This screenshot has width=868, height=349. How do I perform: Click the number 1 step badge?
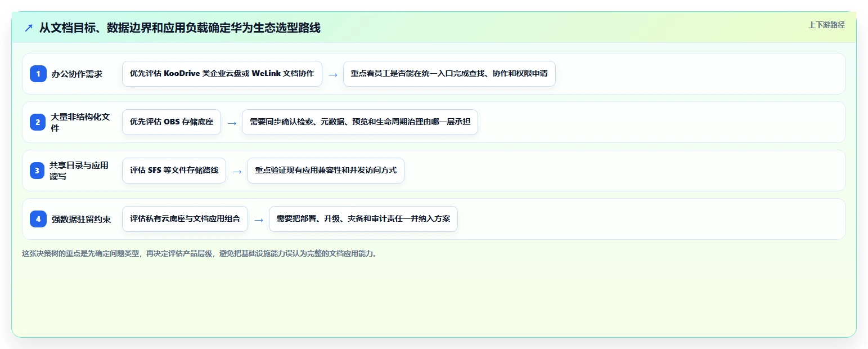[38, 74]
